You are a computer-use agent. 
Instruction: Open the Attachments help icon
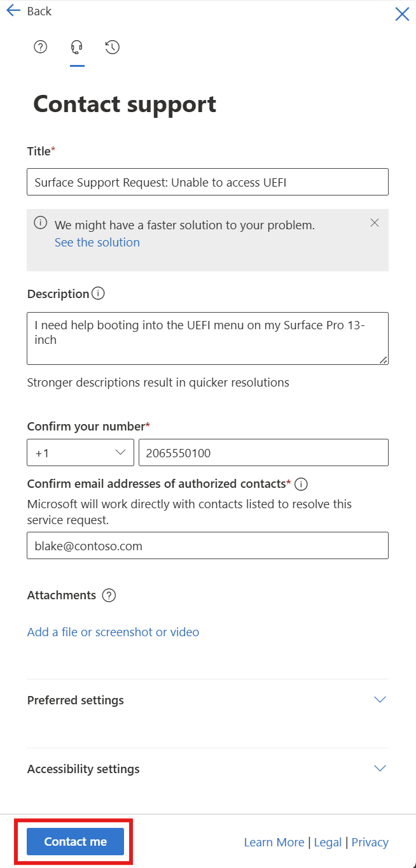tap(109, 595)
